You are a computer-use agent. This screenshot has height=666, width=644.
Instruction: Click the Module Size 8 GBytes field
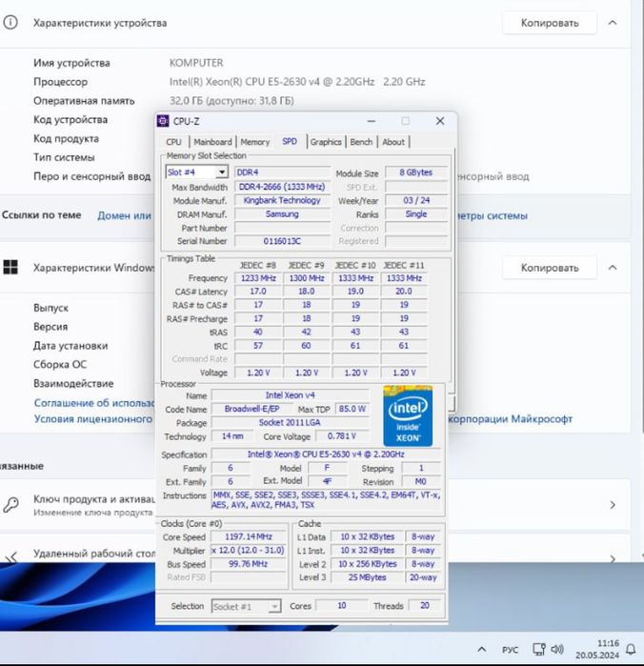[416, 172]
